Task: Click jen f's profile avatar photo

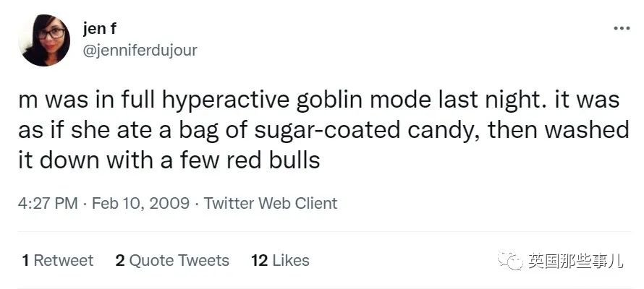Action: pyautogui.click(x=44, y=40)
